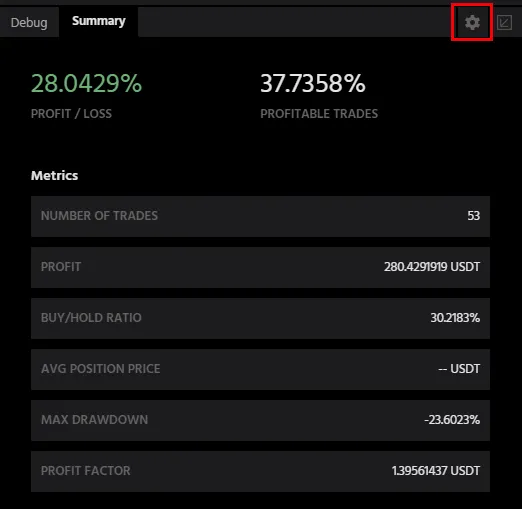This screenshot has width=522, height=509.
Task: Click the 1.39561437 USDT profit factor value
Action: point(436,471)
